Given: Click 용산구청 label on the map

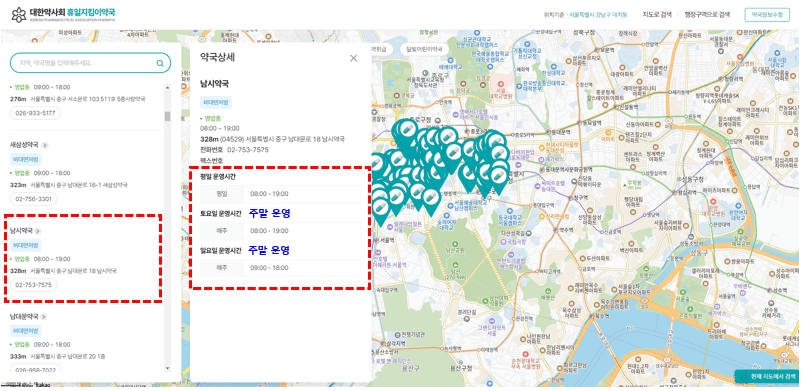Looking at the screenshot, I should pyautogui.click(x=461, y=367).
